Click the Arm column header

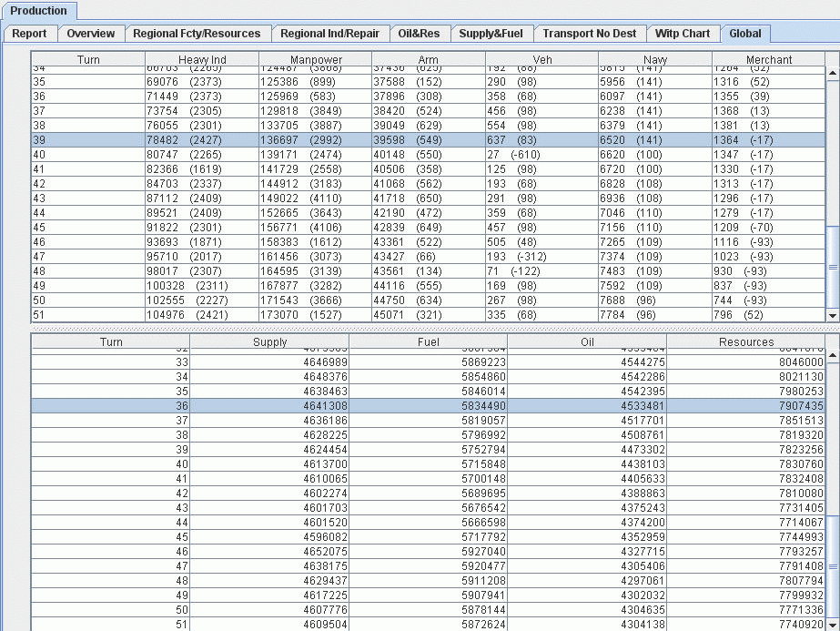(x=429, y=59)
